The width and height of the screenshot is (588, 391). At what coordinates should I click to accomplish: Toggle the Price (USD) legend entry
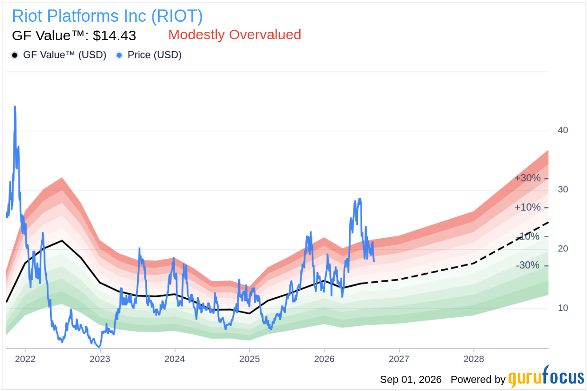[x=149, y=55]
